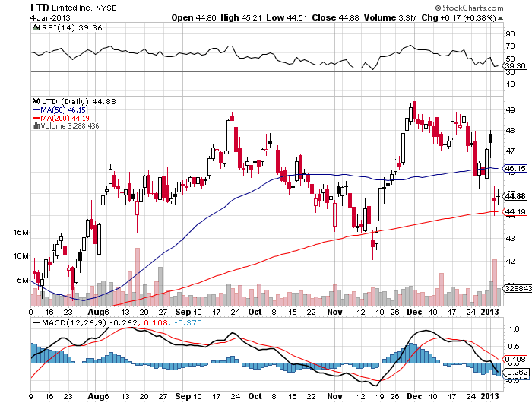This screenshot has width=532, height=403.
Task: Click the 'MA(50) 46.15' legend text
Action: coord(63,110)
